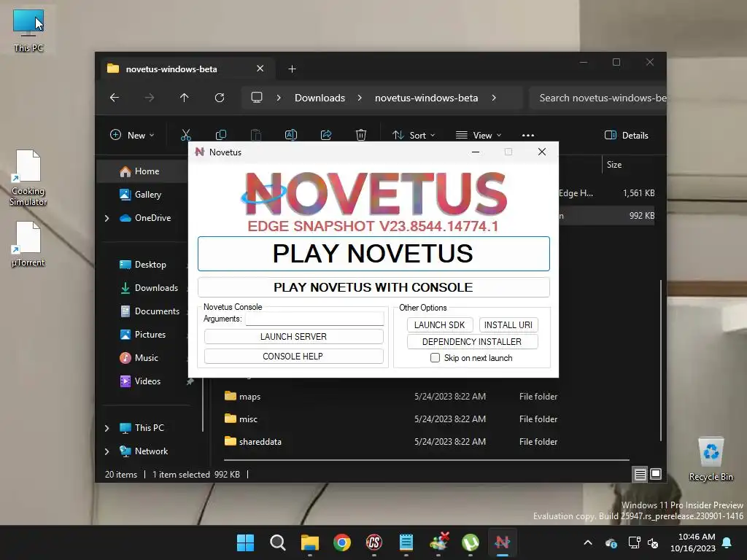
Task: Click novetus-windows-beta breadcrumb segment
Action: (x=426, y=98)
